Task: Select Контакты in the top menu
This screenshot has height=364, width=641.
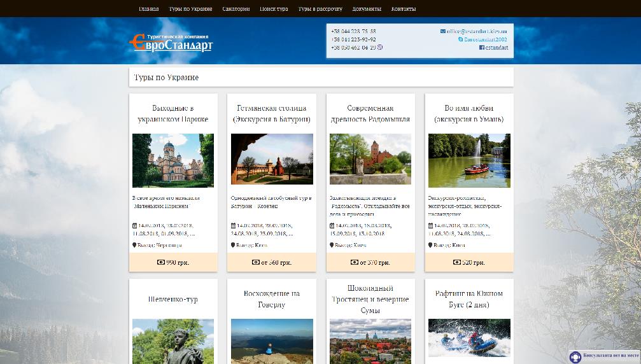Action: coord(404,9)
